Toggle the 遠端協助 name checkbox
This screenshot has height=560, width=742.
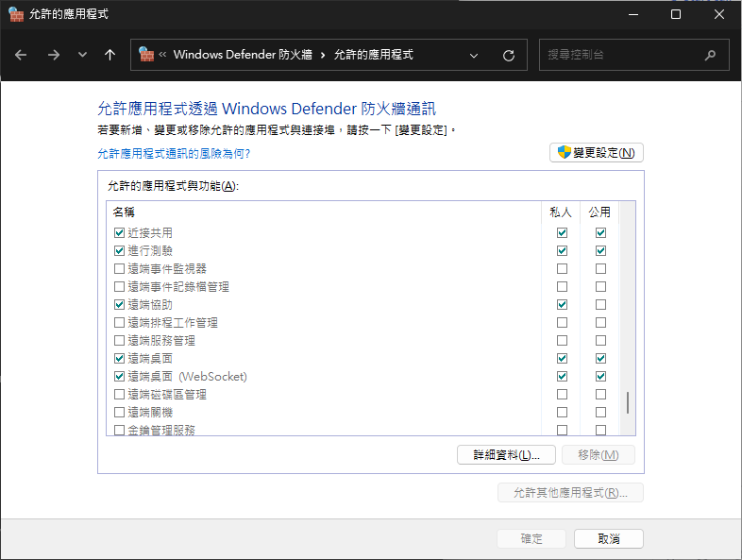tap(119, 305)
